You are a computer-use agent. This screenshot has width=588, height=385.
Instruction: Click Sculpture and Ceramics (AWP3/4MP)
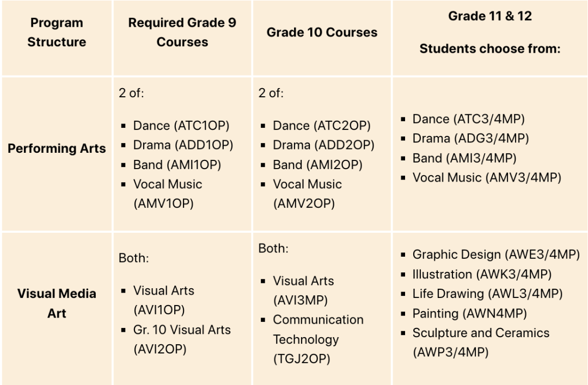(481, 342)
